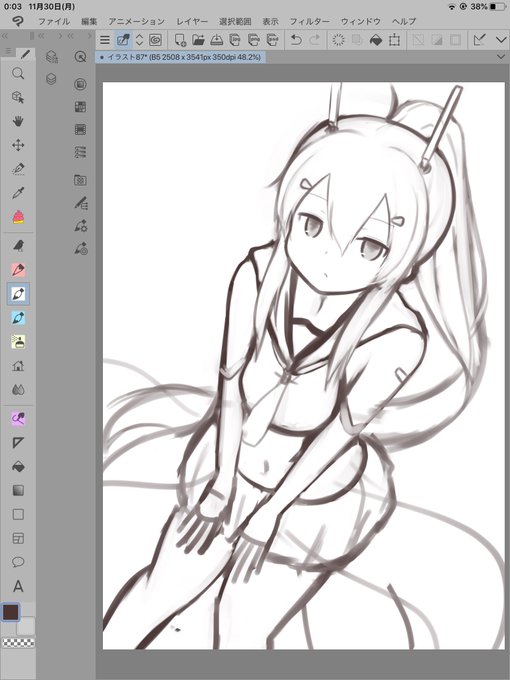This screenshot has width=510, height=680.
Task: Open Clip Studio spiral launcher
Action: tap(155, 40)
